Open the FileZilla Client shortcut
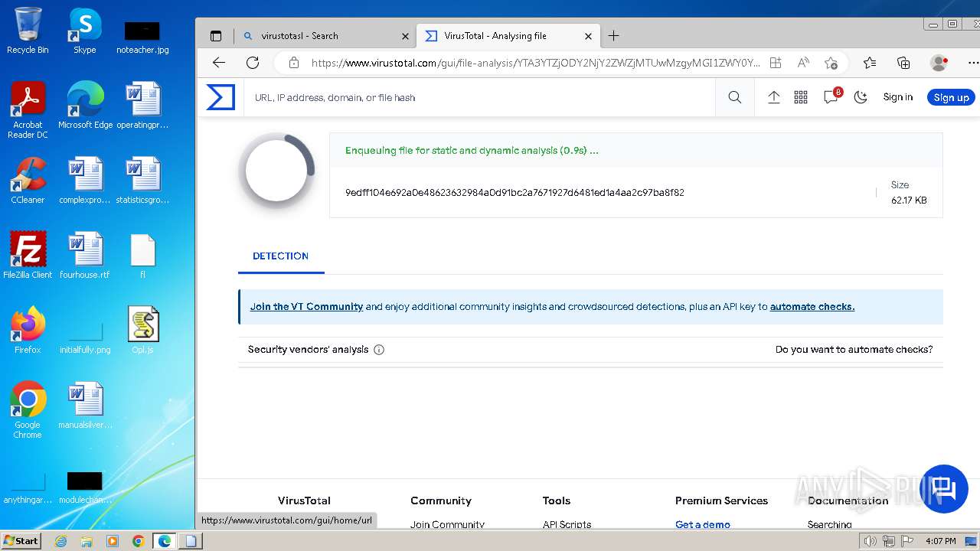Image resolution: width=980 pixels, height=551 pixels. pyautogui.click(x=28, y=255)
